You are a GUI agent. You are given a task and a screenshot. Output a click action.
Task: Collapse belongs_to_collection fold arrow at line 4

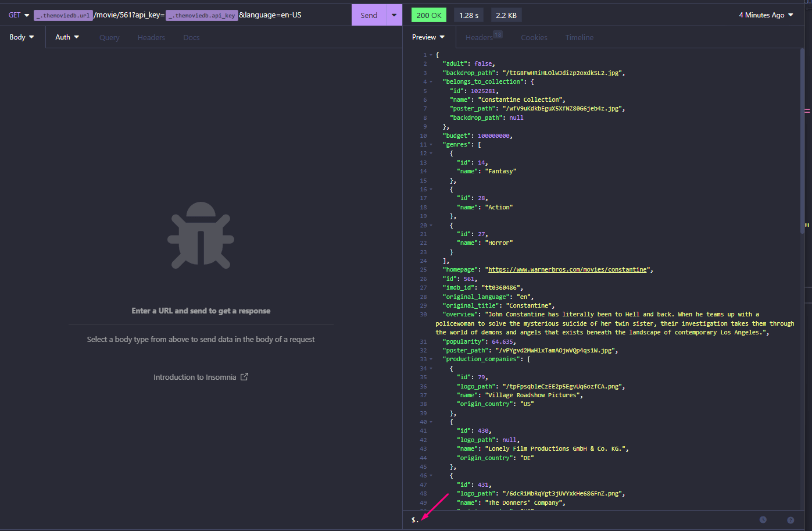point(431,82)
